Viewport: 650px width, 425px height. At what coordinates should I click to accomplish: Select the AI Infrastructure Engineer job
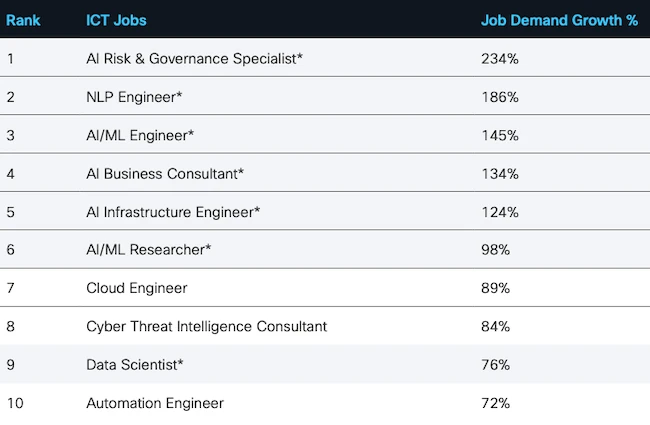[173, 212]
